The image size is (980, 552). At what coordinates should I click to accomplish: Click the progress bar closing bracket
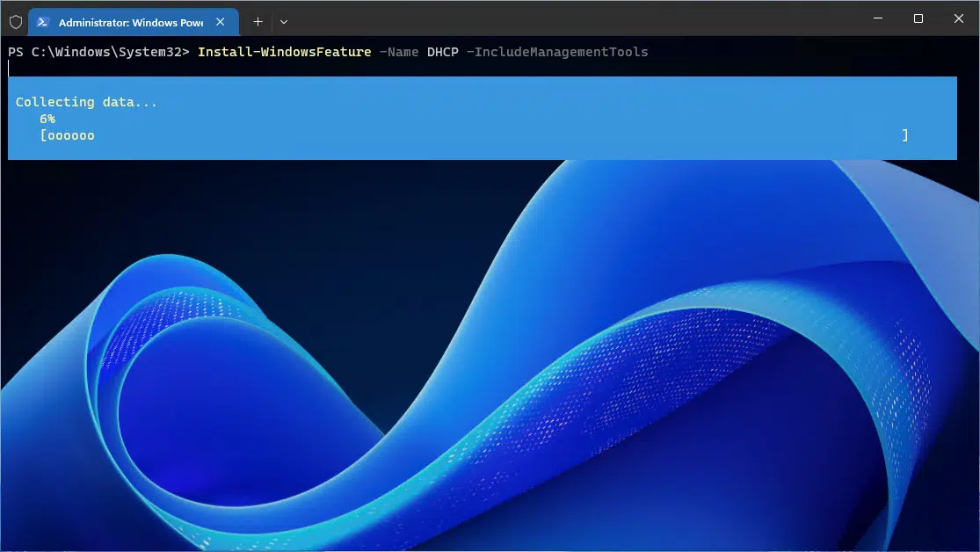[x=905, y=134]
